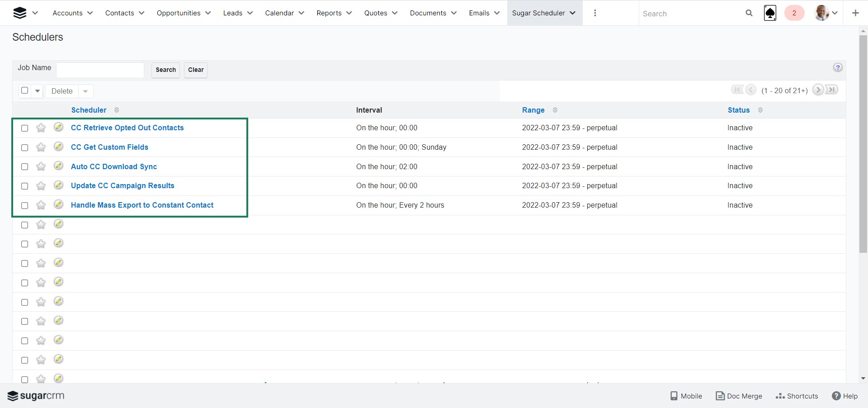
Task: Open the Emails module tab
Action: pos(479,13)
